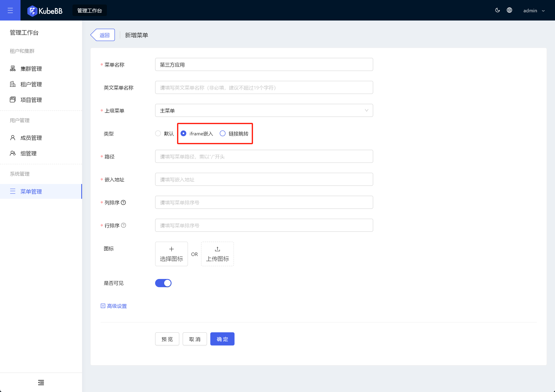The width and height of the screenshot is (555, 392).
Task: Select the 链接跳转 radio option
Action: (222, 133)
